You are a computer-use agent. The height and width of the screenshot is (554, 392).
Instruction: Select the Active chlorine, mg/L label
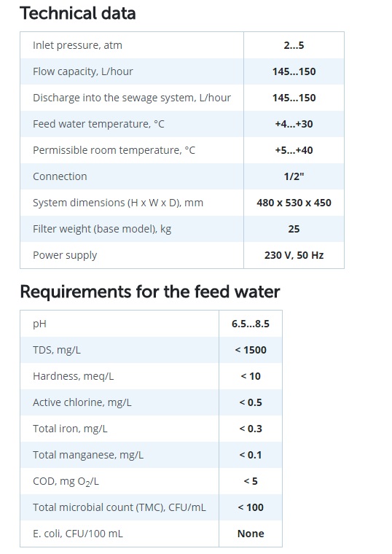(x=82, y=402)
